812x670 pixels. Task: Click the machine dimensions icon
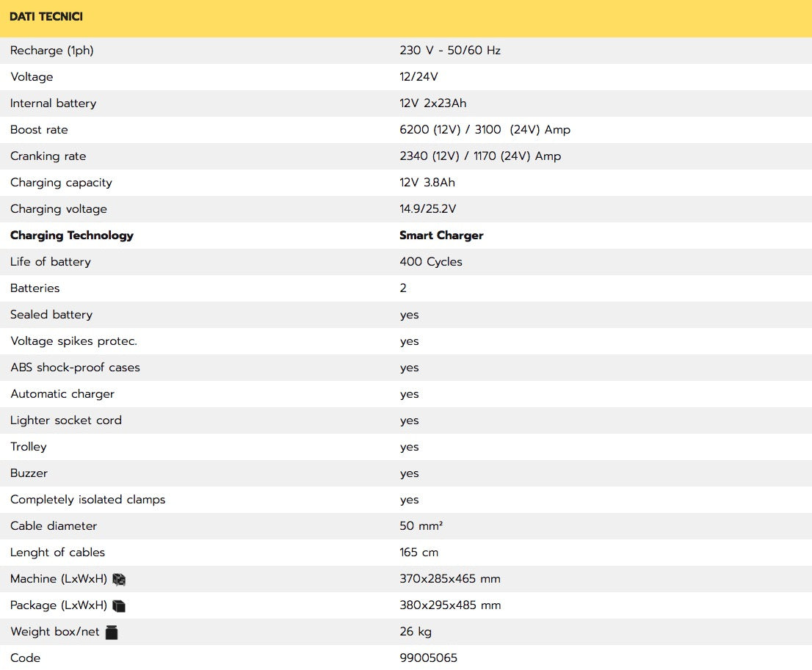119,579
